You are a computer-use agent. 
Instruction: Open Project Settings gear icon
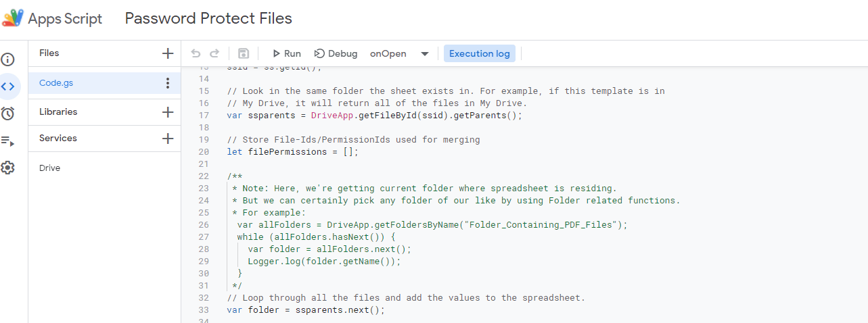pyautogui.click(x=8, y=168)
